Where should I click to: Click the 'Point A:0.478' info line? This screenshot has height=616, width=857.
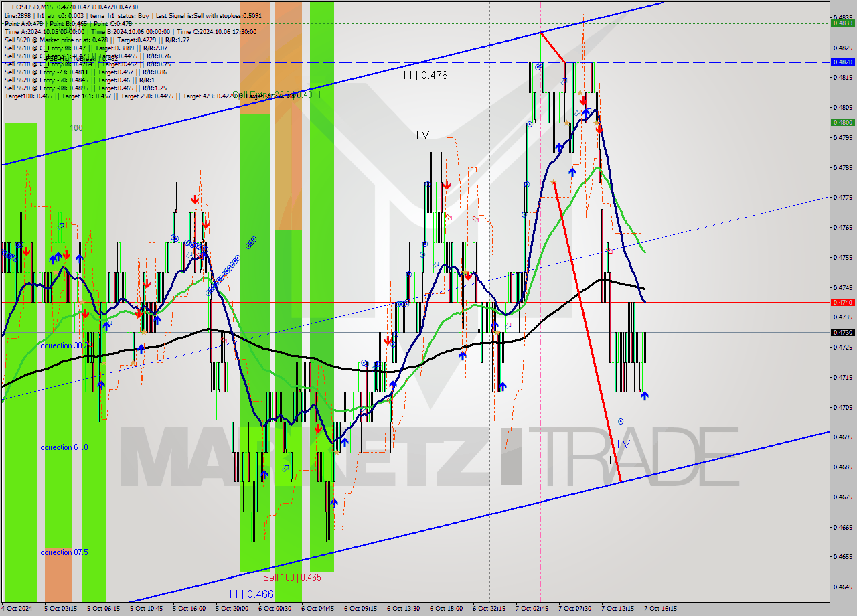(x=68, y=23)
